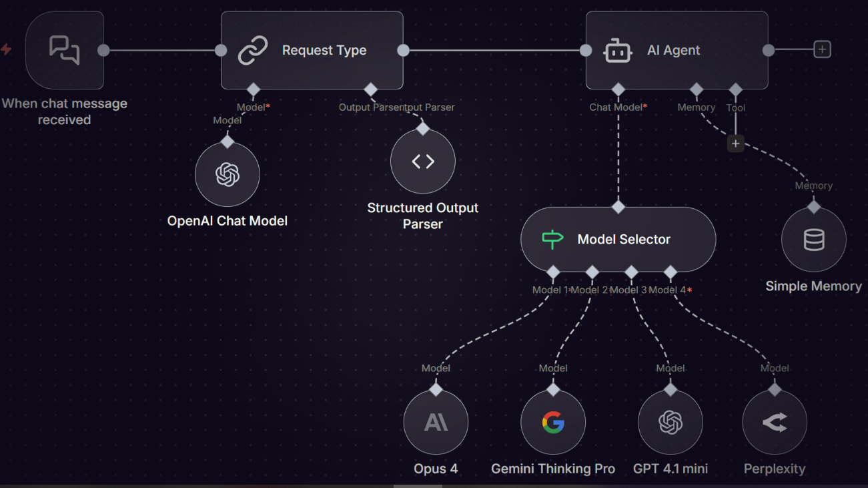This screenshot has height=488, width=868.
Task: Open the GPT 4.1 mini OpenAI node
Action: pos(671,423)
